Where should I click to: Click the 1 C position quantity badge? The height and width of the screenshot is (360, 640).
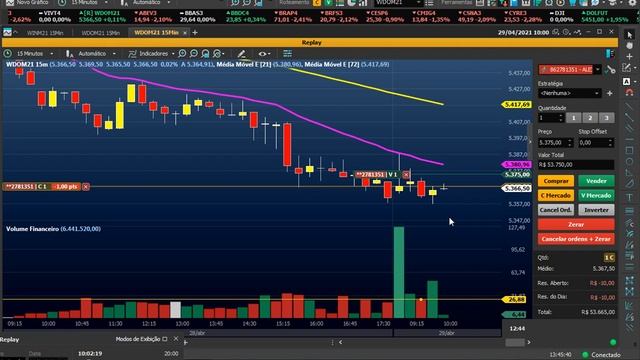click(609, 258)
